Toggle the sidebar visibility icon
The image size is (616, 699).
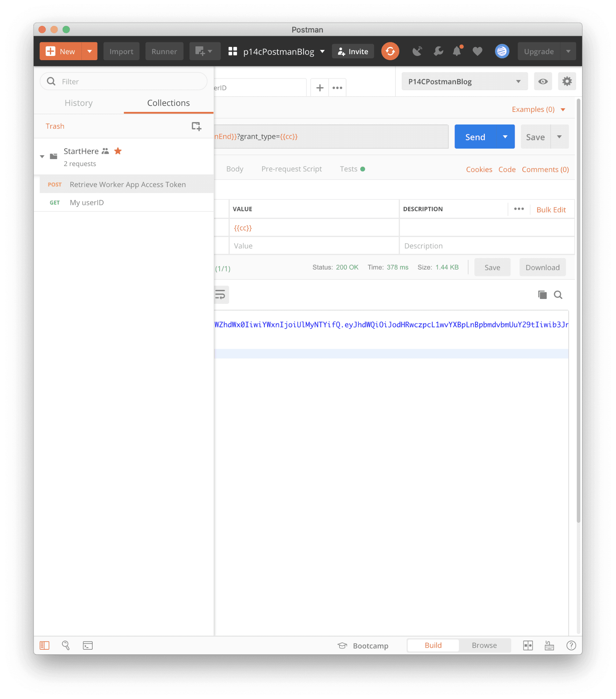tap(44, 645)
